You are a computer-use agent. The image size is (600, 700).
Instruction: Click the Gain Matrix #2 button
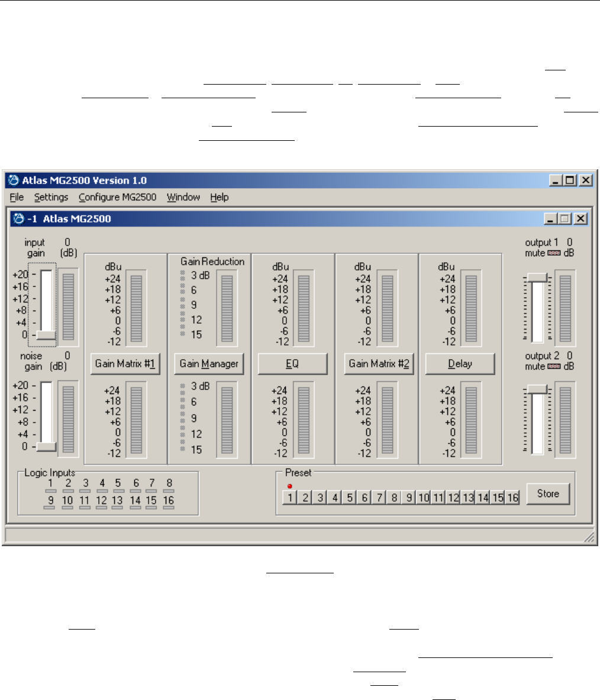click(379, 364)
